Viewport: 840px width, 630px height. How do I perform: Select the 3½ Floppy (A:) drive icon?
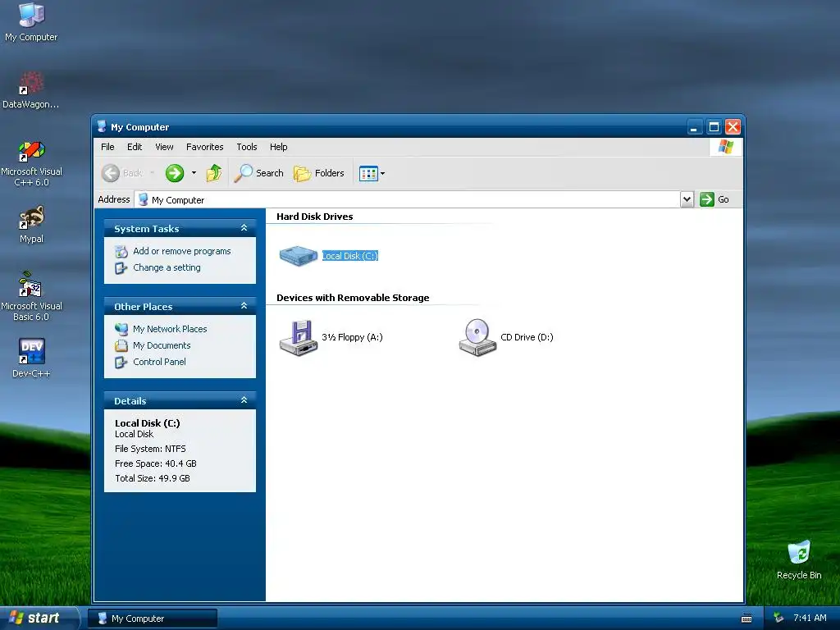click(x=299, y=337)
